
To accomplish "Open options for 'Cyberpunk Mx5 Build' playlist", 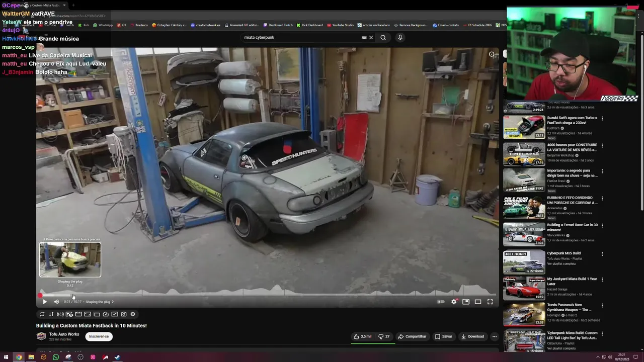I will 602,254.
